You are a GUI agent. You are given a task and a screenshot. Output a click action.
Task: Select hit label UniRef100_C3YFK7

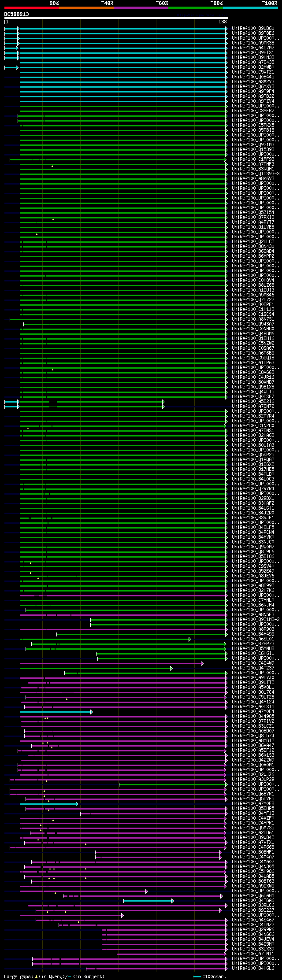point(253,111)
